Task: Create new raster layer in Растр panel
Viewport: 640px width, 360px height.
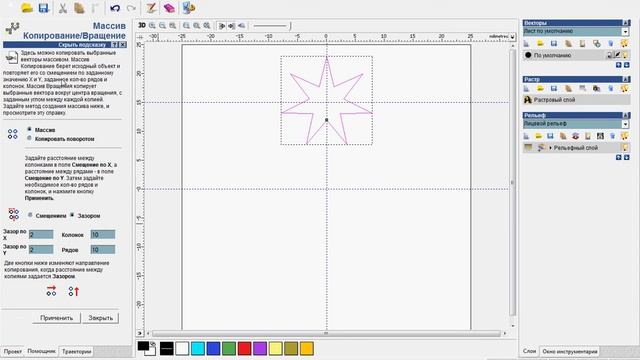Action: coord(527,88)
